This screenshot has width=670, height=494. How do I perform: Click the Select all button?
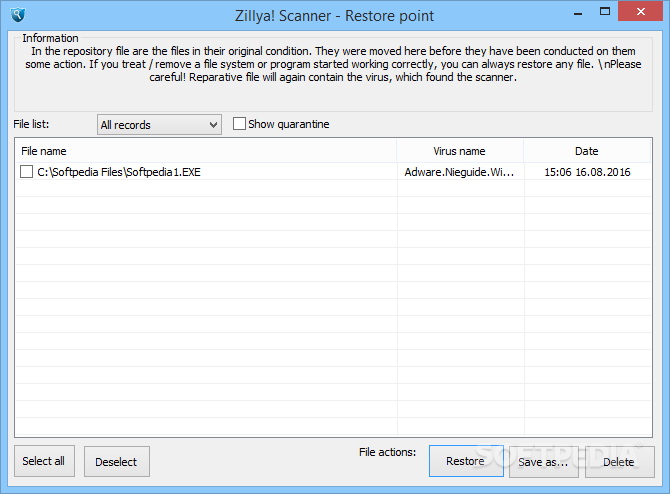(x=44, y=461)
